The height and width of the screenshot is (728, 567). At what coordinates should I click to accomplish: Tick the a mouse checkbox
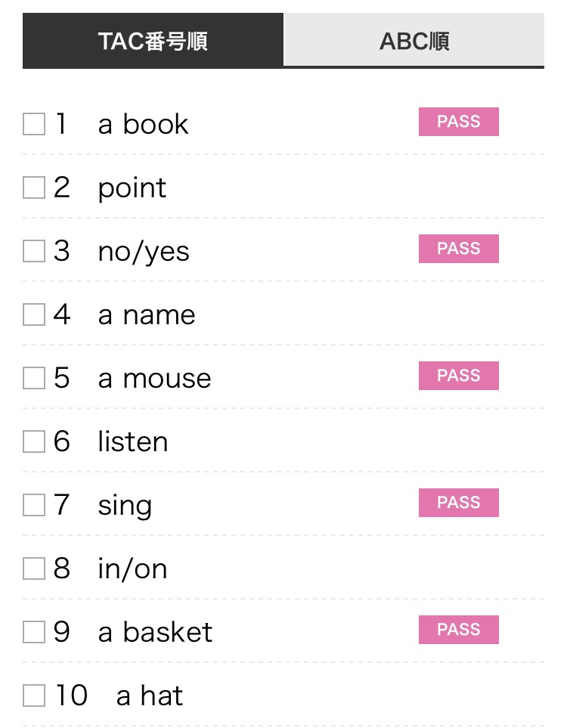click(34, 378)
